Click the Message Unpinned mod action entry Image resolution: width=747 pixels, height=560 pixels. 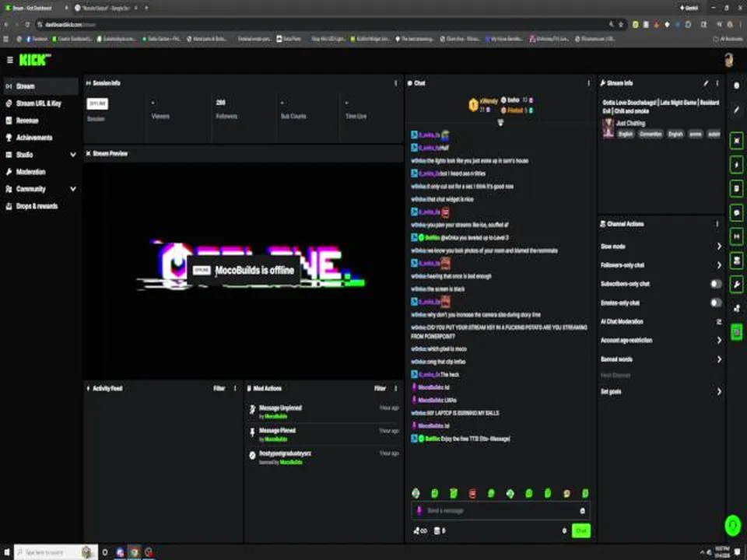[324, 412]
